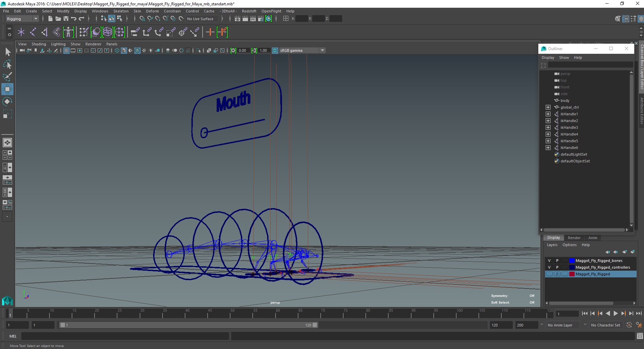644x349 pixels.
Task: Select body node in Outliner
Action: [565, 101]
